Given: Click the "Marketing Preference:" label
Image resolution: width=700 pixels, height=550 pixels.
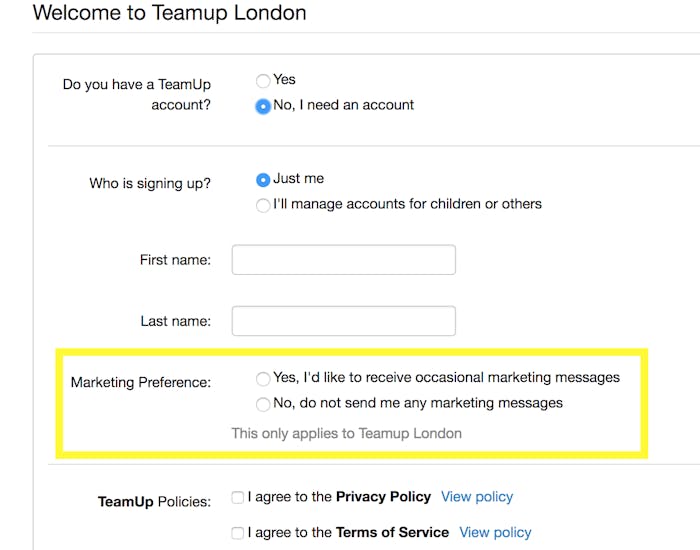Looking at the screenshot, I should click(x=141, y=383).
